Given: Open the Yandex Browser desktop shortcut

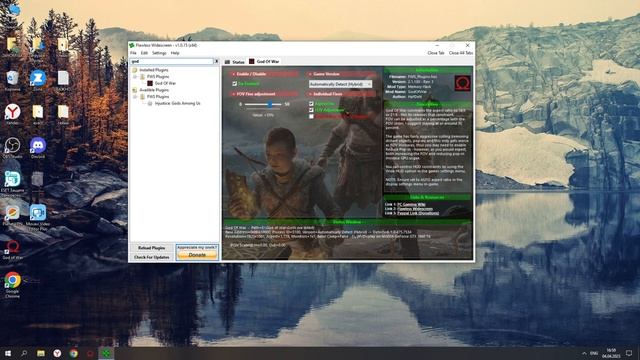Looking at the screenshot, I should [x=13, y=112].
